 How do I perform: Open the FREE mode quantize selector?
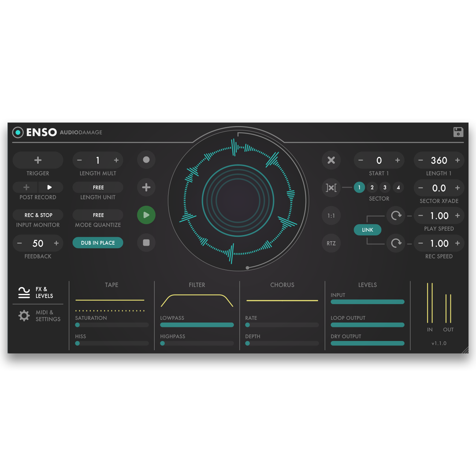point(98,215)
